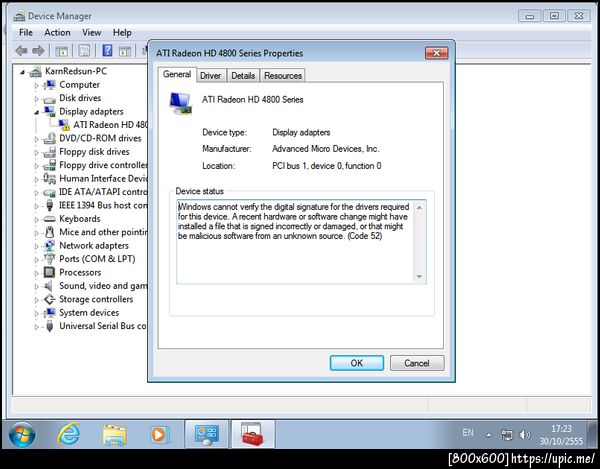
Task: Click the Processors category icon
Action: [49, 272]
